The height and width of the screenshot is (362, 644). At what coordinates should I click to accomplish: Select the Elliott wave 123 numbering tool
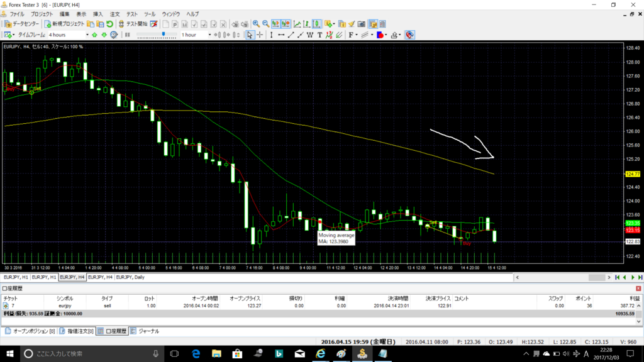click(x=330, y=35)
